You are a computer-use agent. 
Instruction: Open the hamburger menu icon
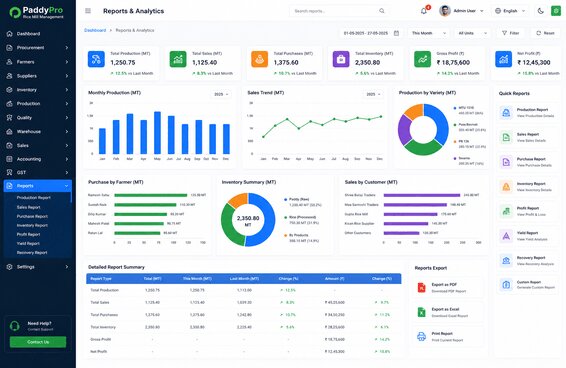click(x=88, y=11)
